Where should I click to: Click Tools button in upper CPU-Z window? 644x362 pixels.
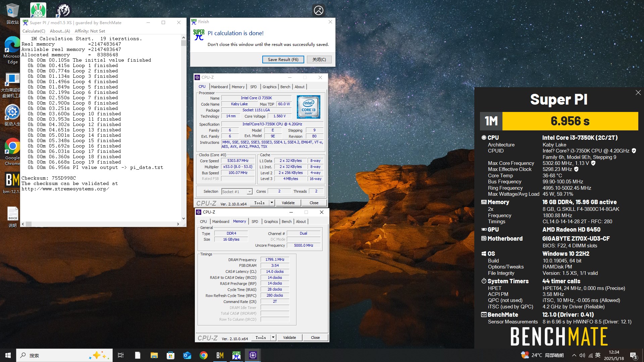point(259,203)
